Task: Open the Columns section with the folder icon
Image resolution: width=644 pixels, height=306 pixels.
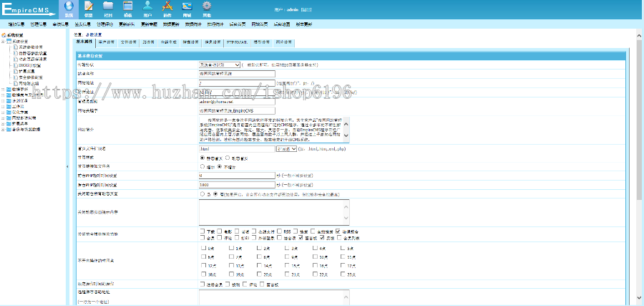Action: pos(108,8)
